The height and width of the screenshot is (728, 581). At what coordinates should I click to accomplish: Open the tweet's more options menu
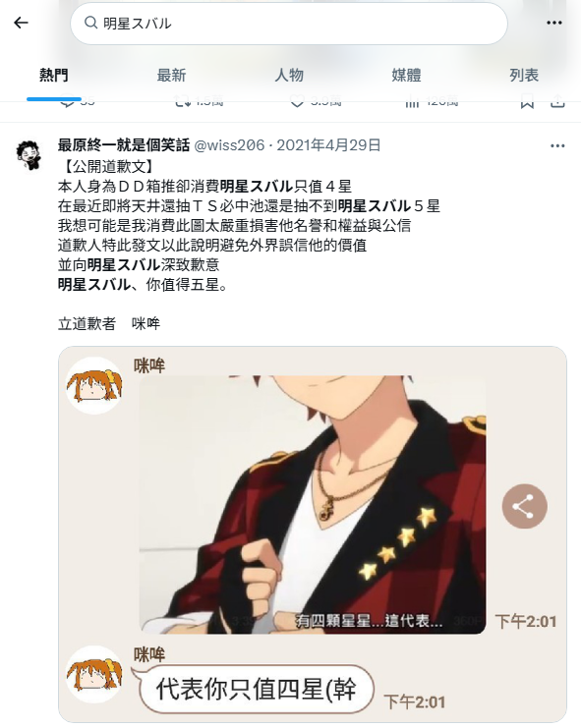[556, 145]
